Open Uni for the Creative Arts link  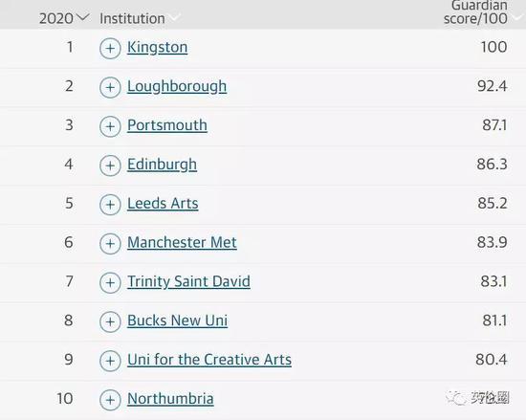[209, 360]
